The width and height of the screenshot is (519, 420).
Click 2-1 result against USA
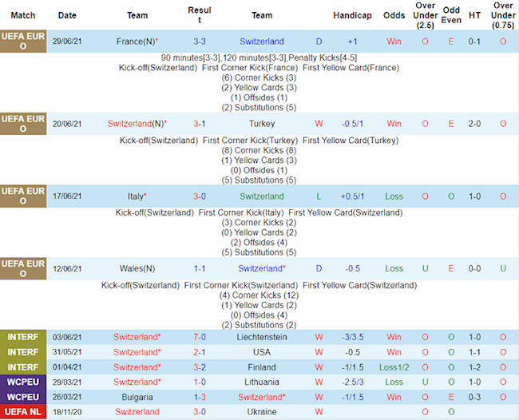200,352
